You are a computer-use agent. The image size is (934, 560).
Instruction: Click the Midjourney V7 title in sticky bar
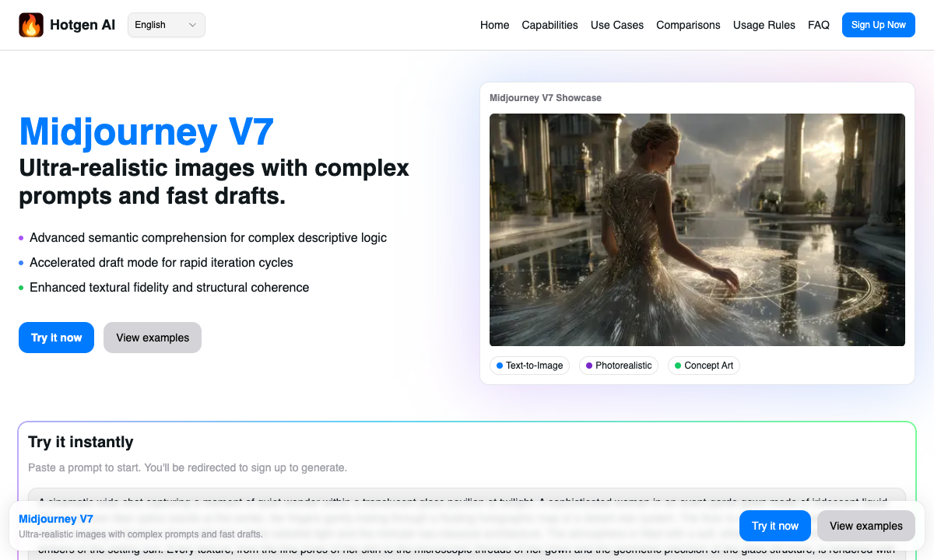click(56, 519)
